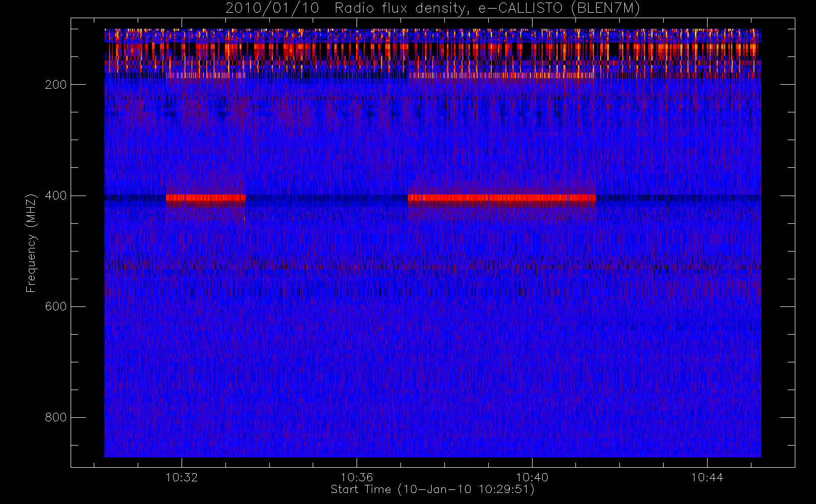
Task: Click the 'Start Time (10-Jan-10 10:29:51)' label
Action: 432,489
